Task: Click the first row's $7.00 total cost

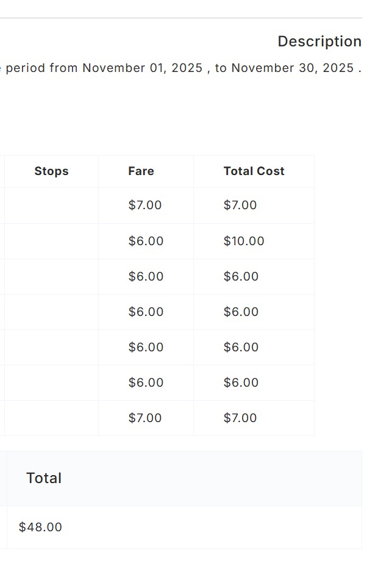Action: tap(240, 206)
